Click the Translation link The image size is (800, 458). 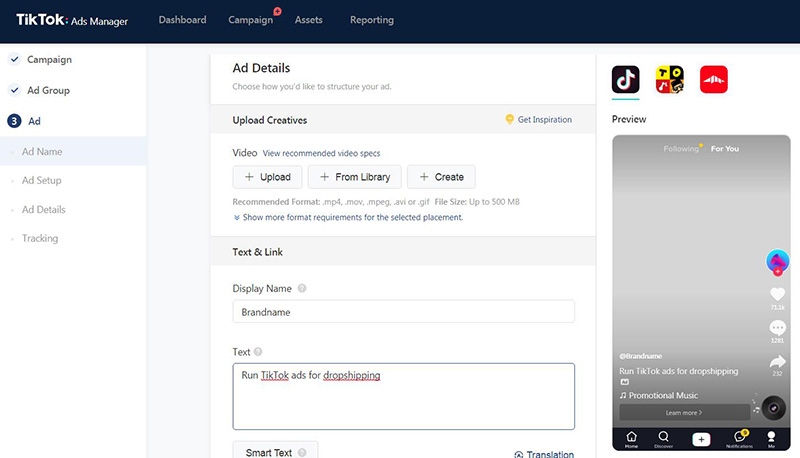pyautogui.click(x=550, y=454)
